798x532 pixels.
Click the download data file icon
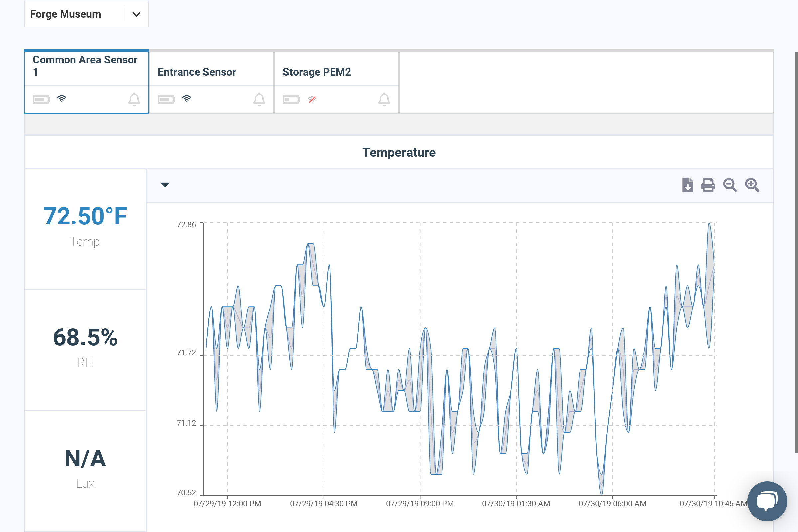pos(687,185)
